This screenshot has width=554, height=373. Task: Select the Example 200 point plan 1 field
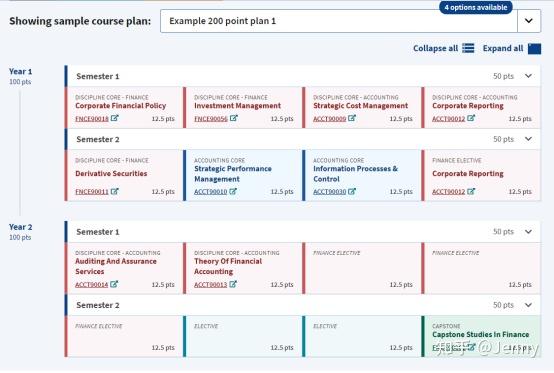(x=338, y=21)
